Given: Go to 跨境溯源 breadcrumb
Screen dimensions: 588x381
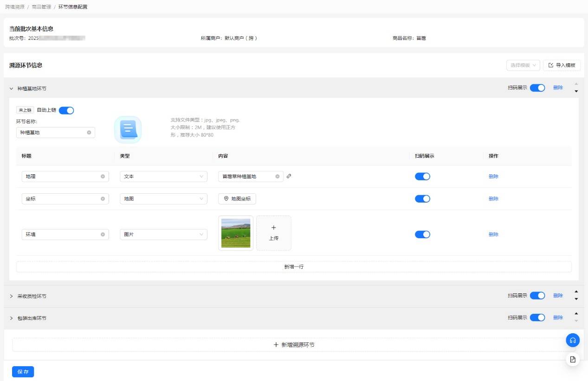Looking at the screenshot, I should 15,7.
